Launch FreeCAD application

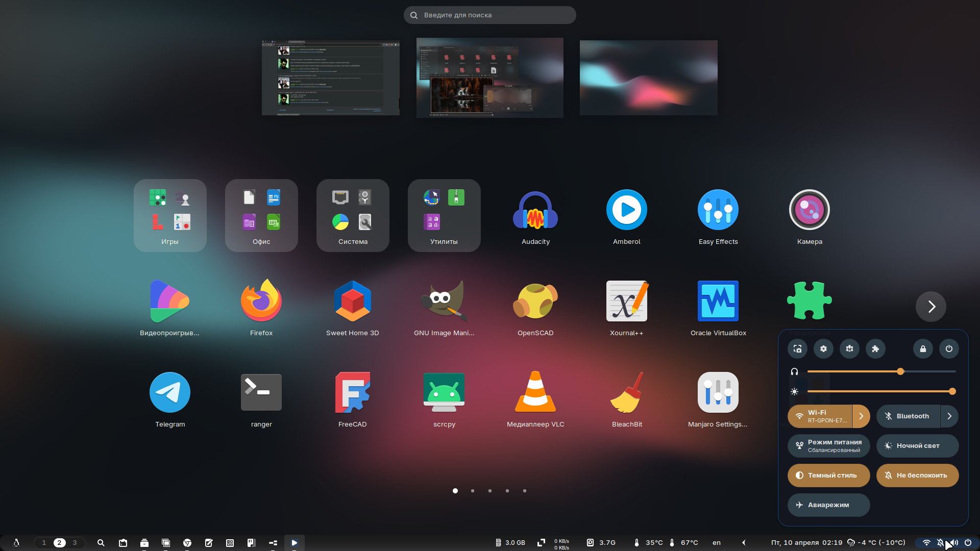[353, 392]
